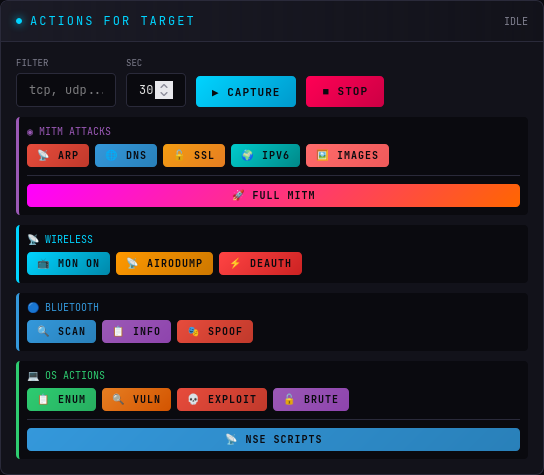Click the Bluetooth SCAN button
Image resolution: width=544 pixels, height=475 pixels.
(61, 331)
